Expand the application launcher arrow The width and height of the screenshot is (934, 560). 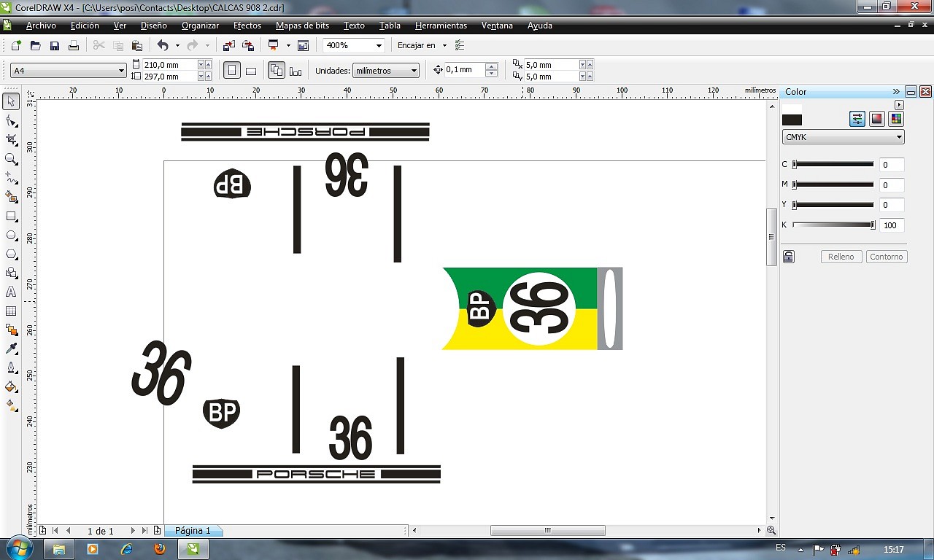[288, 45]
